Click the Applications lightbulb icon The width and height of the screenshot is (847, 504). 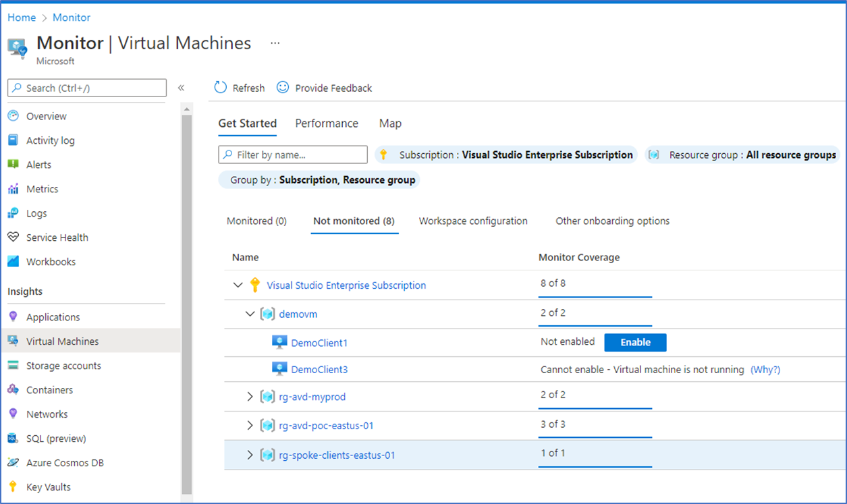tap(13, 317)
